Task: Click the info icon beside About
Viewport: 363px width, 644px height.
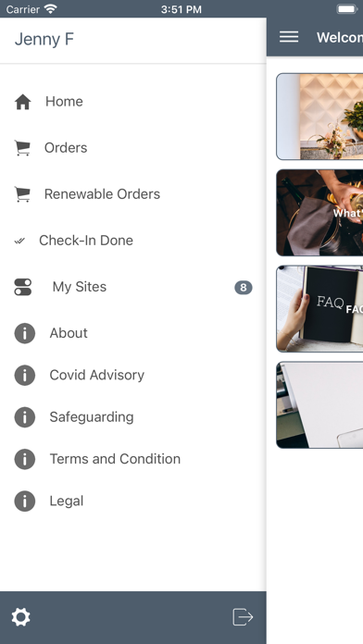Action: point(25,333)
